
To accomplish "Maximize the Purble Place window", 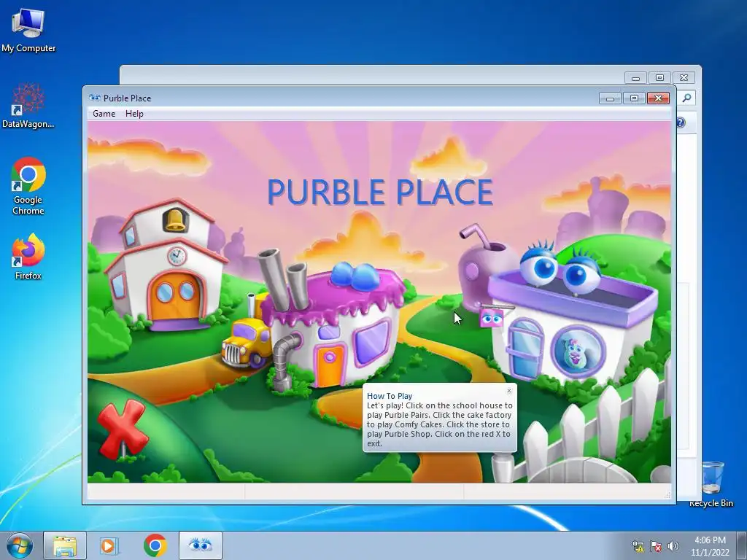I will pos(634,98).
